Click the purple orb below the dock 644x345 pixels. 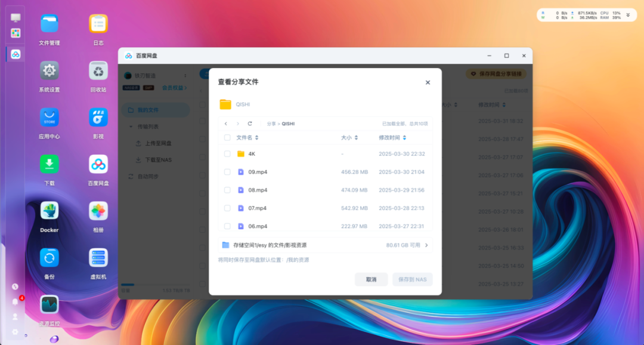pyautogui.click(x=54, y=339)
